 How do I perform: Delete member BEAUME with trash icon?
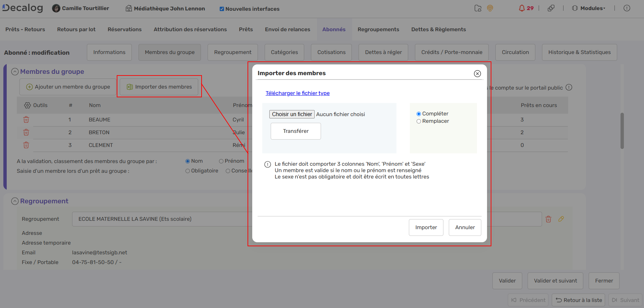pyautogui.click(x=26, y=120)
